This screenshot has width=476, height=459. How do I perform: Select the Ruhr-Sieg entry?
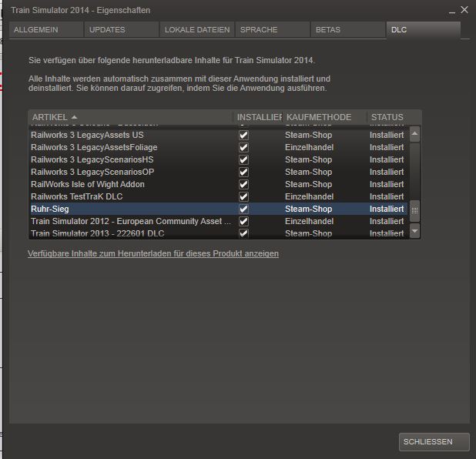218,209
